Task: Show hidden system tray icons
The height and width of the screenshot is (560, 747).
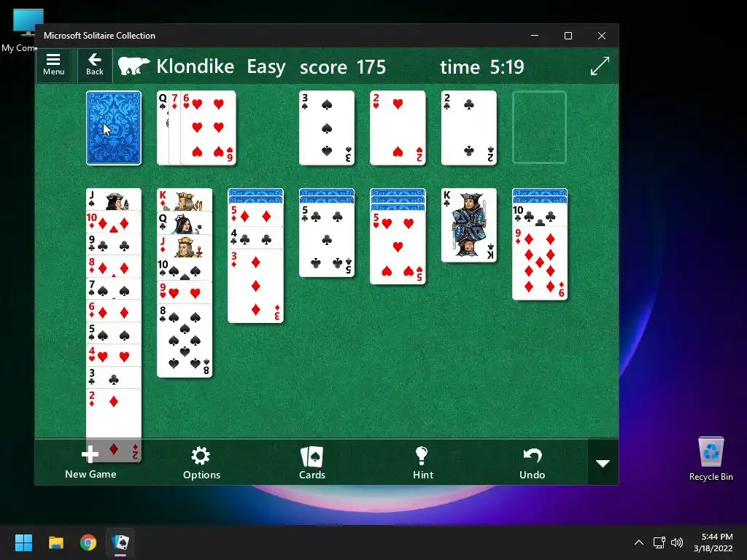Action: (639, 542)
